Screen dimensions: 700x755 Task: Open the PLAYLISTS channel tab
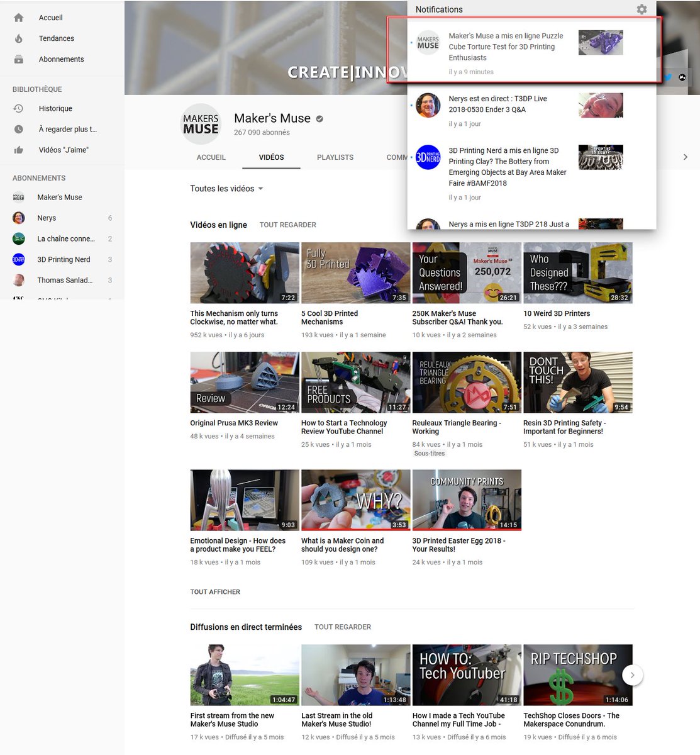(x=335, y=157)
